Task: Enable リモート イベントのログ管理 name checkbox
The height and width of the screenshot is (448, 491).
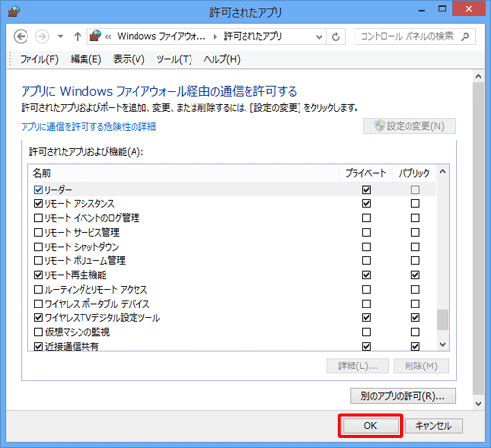Action: (38, 218)
